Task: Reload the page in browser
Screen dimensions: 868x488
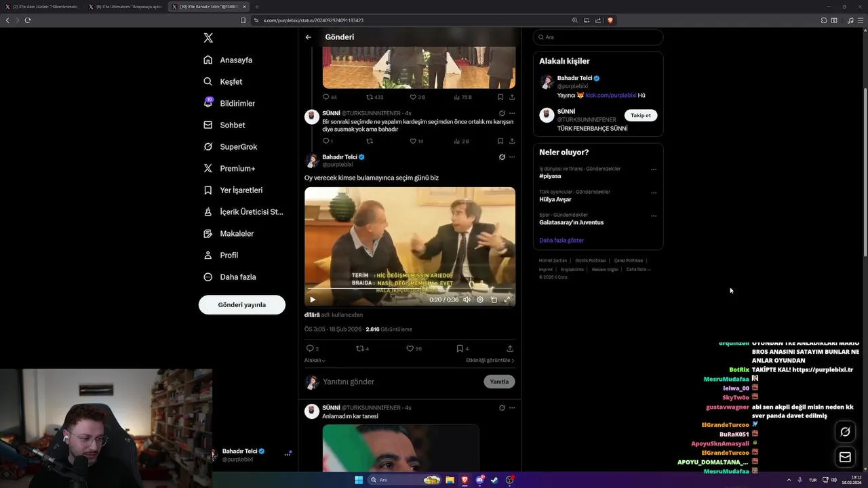Action: (28, 20)
